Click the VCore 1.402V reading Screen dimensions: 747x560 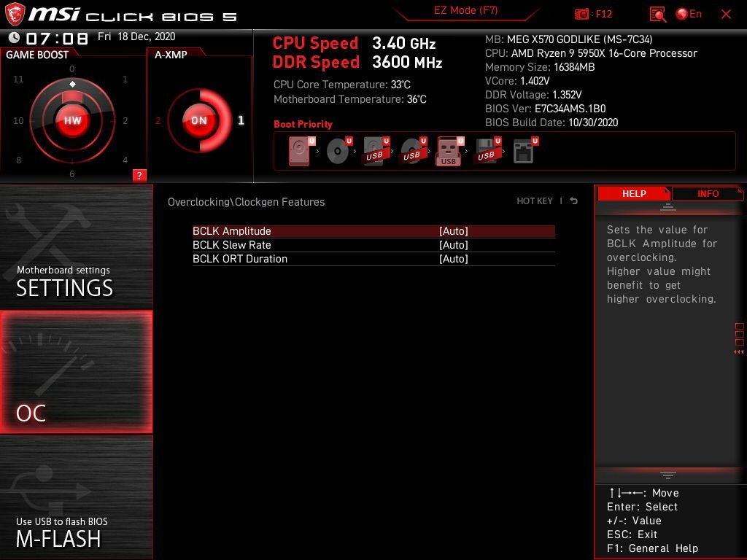(x=517, y=81)
